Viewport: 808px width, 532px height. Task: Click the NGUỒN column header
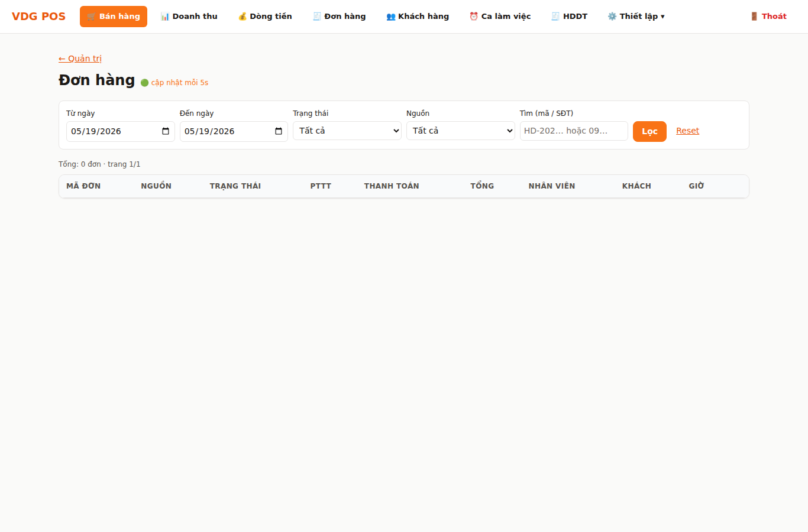click(156, 186)
